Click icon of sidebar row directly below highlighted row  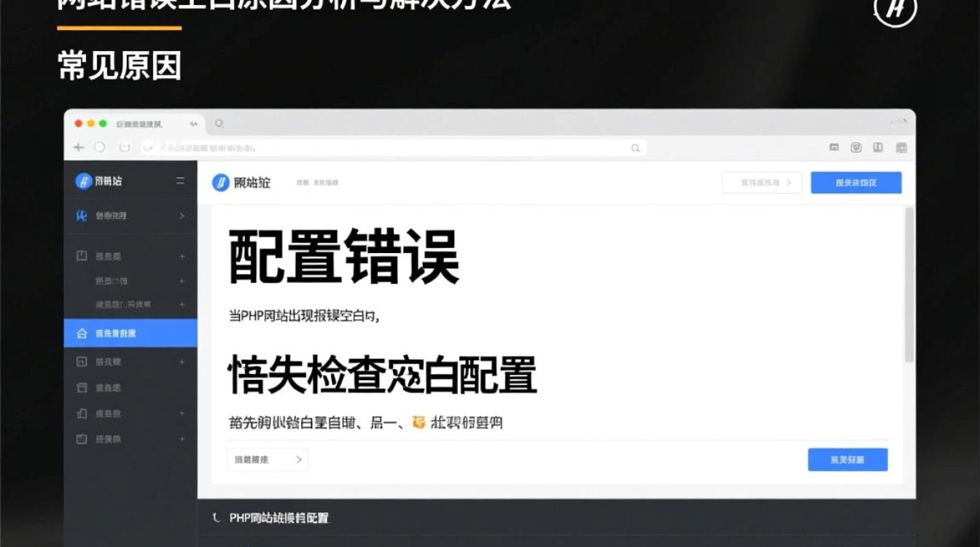coord(82,362)
